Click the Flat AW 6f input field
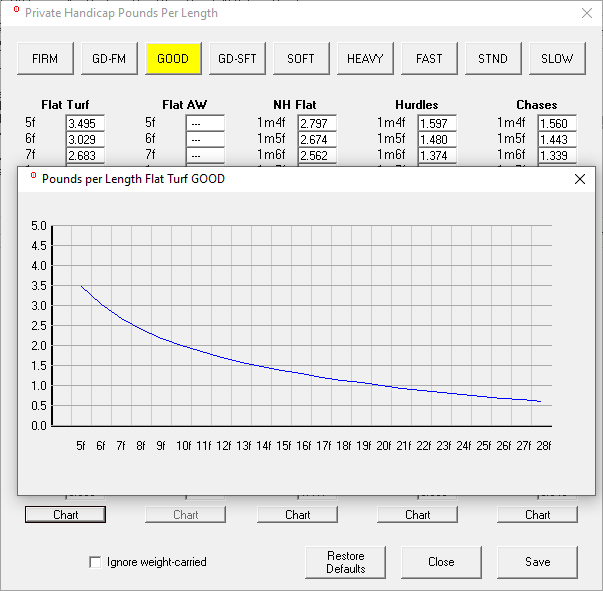Screen dimensions: 603x591 [x=205, y=139]
